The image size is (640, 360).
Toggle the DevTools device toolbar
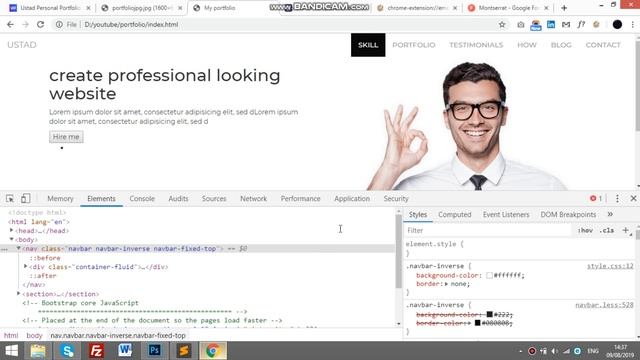tap(25, 198)
